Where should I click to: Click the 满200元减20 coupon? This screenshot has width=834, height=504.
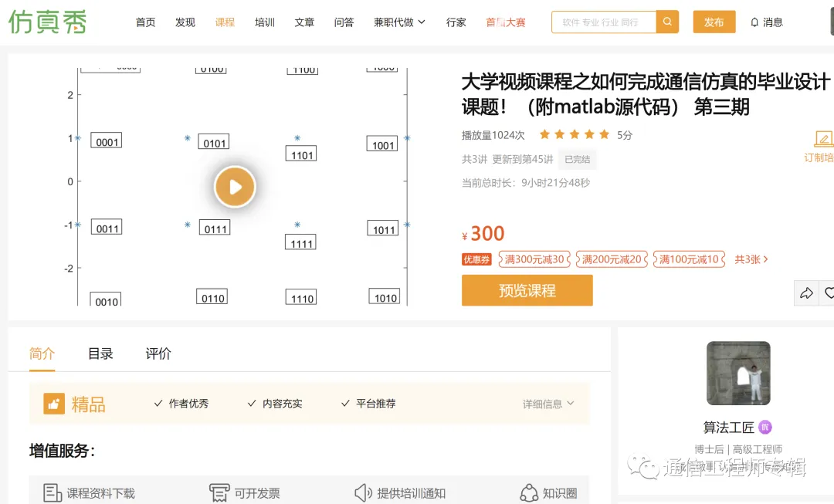click(x=612, y=259)
